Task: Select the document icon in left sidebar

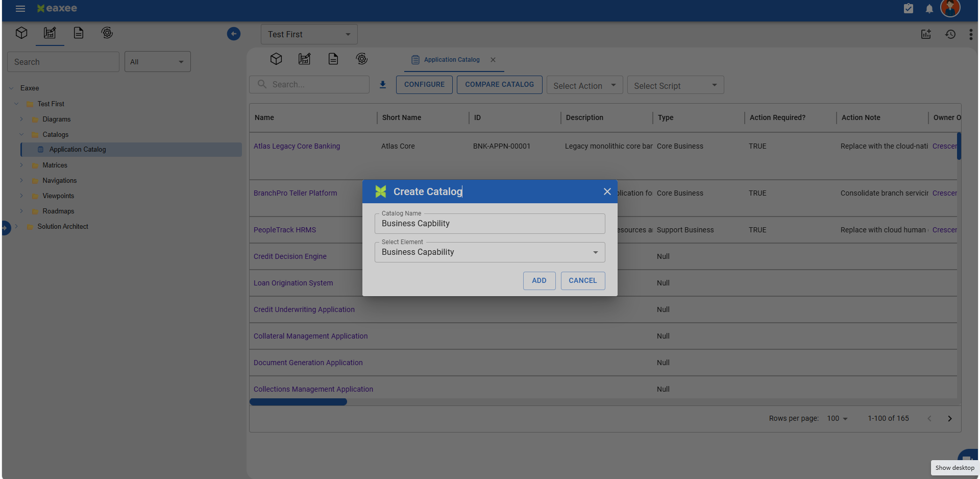Action: tap(78, 33)
